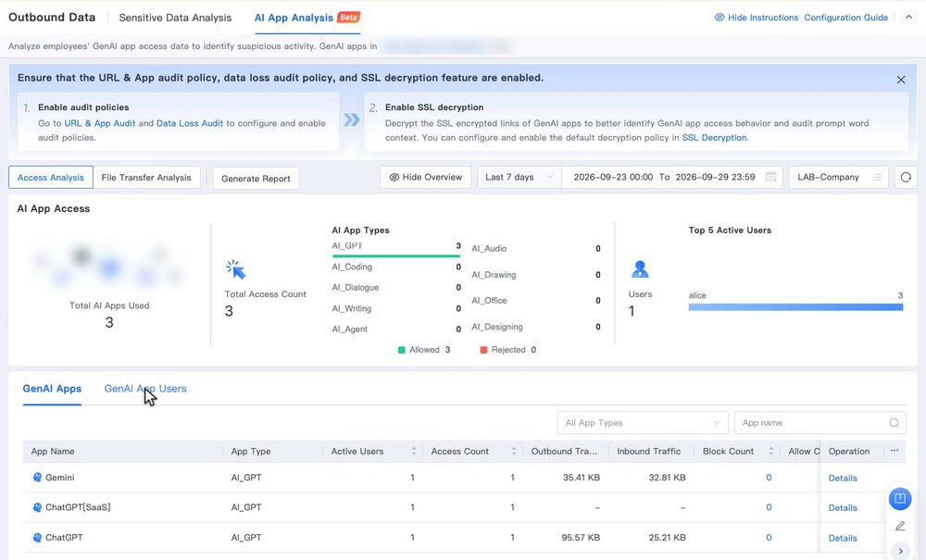Collapse the top panel with the chevron-up icon
Viewport: 926px width, 560px height.
pos(908,17)
